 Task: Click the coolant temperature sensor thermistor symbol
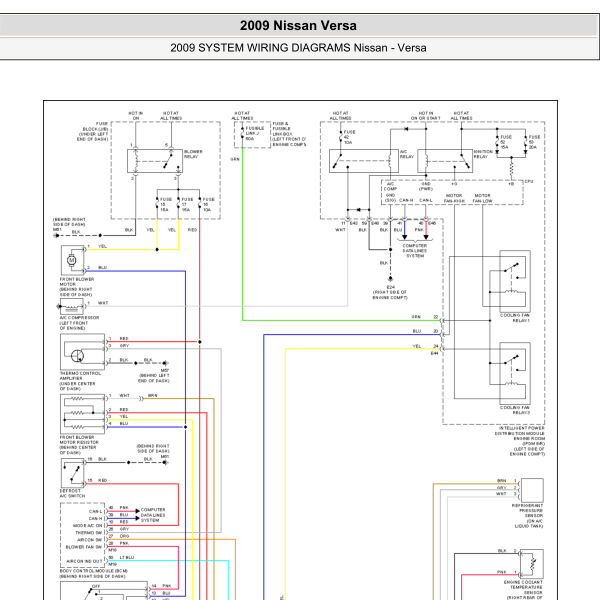pos(532,563)
